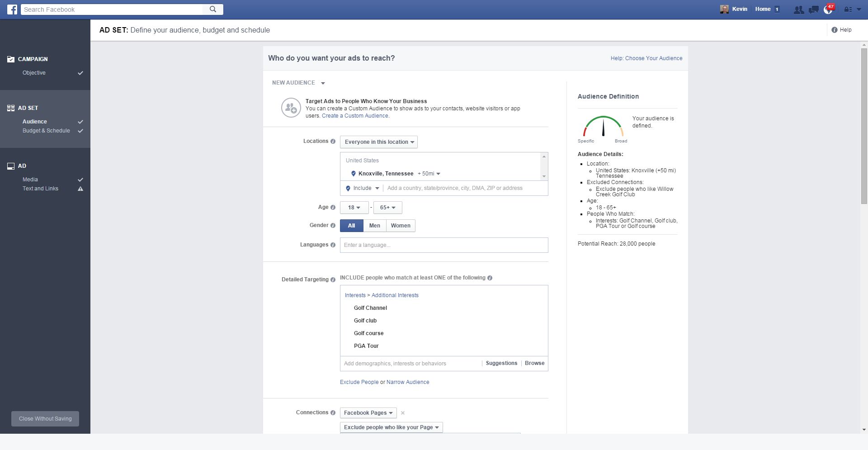The width and height of the screenshot is (868, 450).
Task: Click the Locations info icon
Action: [333, 142]
